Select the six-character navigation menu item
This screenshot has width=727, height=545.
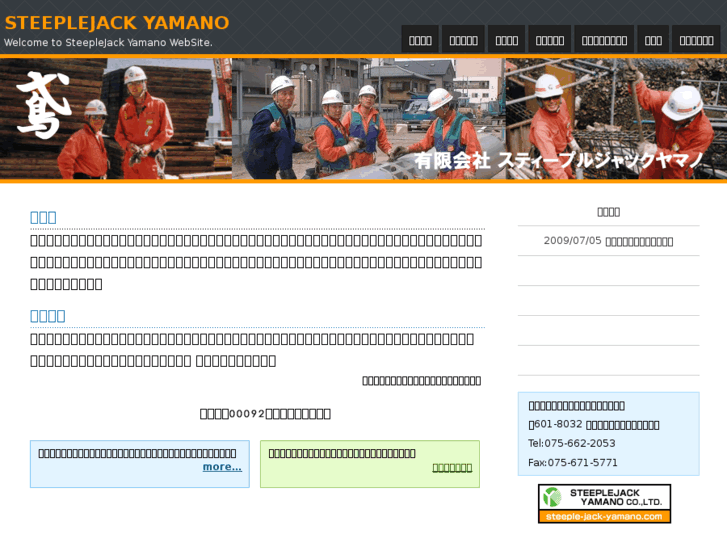(696, 41)
